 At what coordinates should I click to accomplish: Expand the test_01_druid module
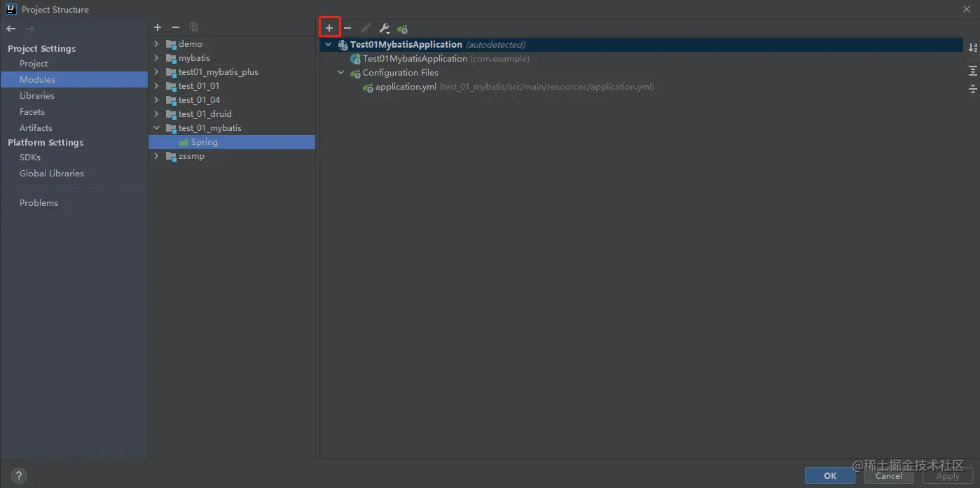click(x=157, y=114)
